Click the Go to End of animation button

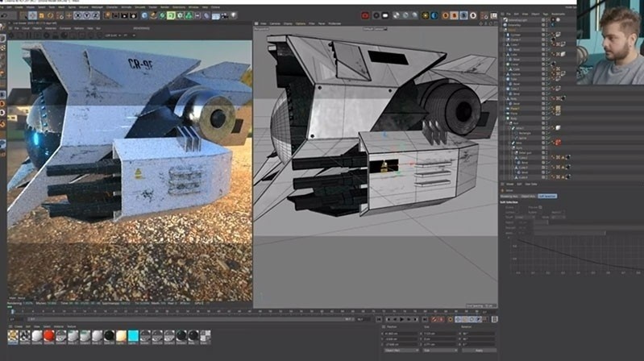425,319
